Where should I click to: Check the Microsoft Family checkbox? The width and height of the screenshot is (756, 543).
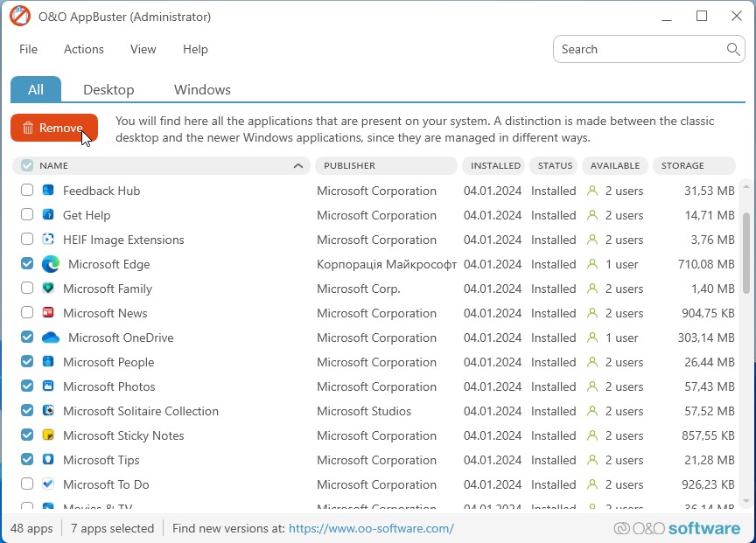tap(27, 289)
